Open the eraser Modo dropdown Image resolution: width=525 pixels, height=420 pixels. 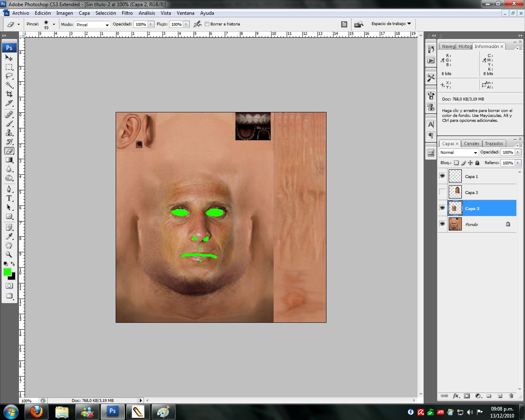click(93, 25)
